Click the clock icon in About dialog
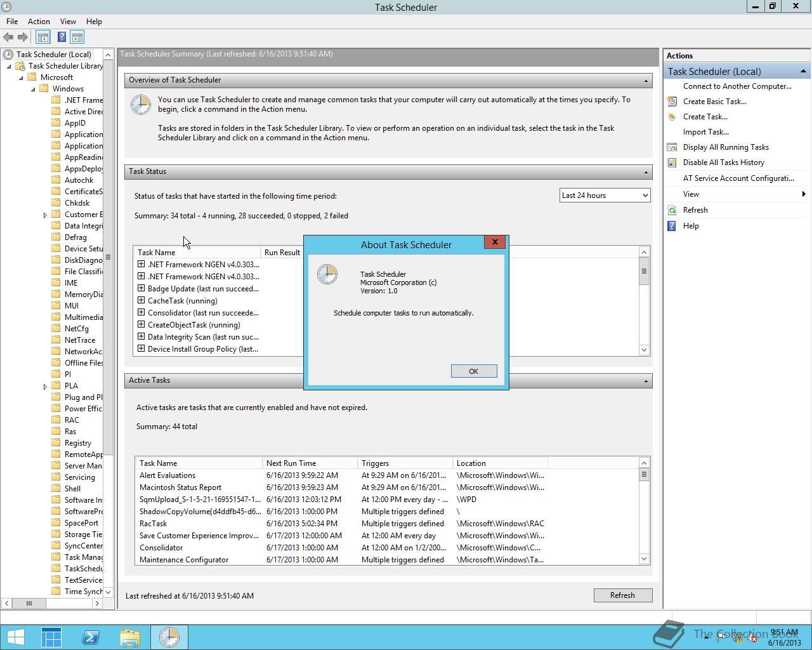The height and width of the screenshot is (650, 812). [x=327, y=274]
